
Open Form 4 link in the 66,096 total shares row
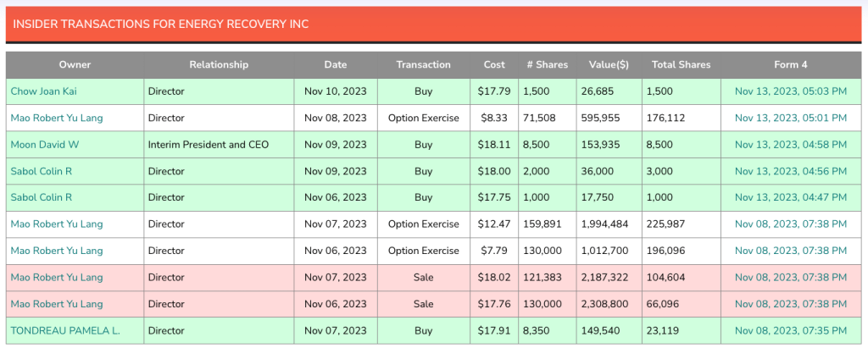791,304
